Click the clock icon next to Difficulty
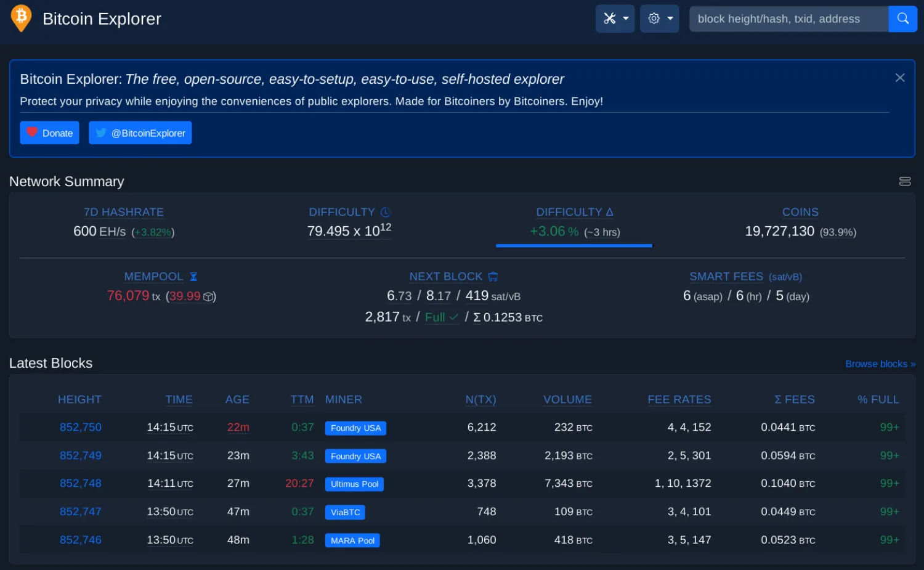 pos(386,211)
